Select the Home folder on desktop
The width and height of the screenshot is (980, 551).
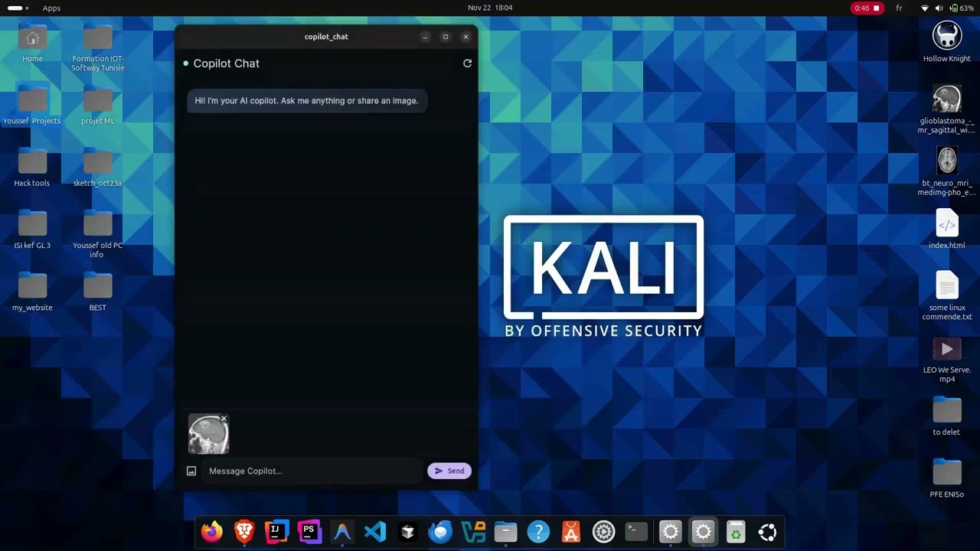[x=32, y=44]
